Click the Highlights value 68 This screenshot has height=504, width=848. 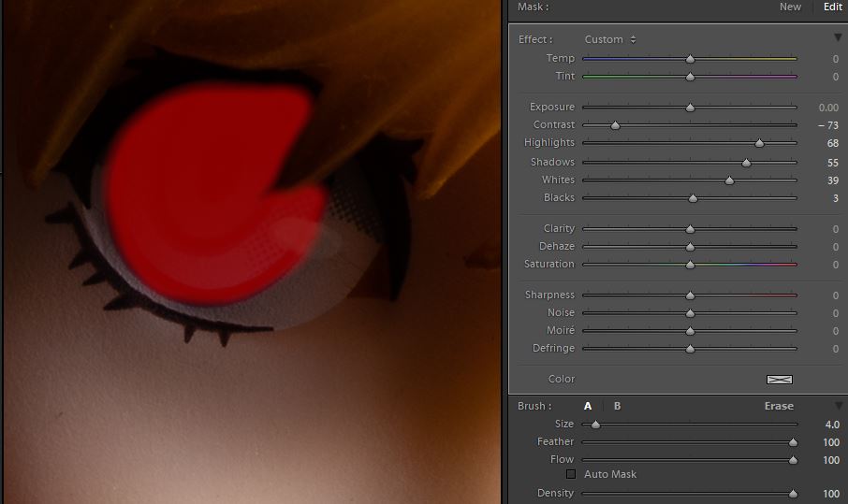click(833, 143)
